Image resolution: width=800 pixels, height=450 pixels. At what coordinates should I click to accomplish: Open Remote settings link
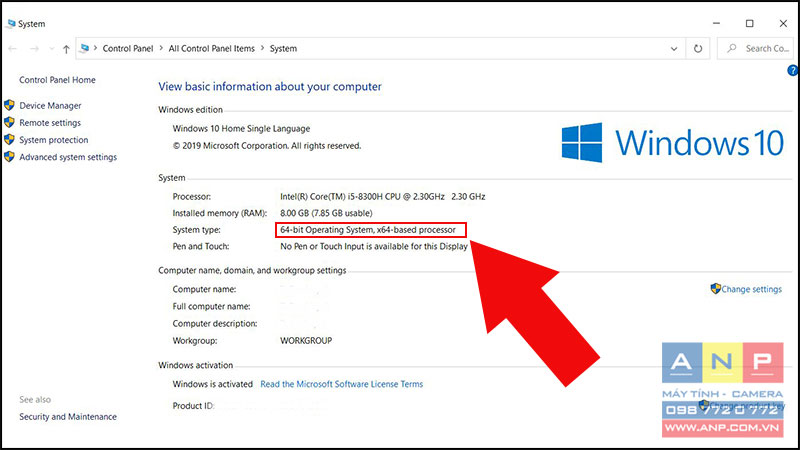[50, 123]
